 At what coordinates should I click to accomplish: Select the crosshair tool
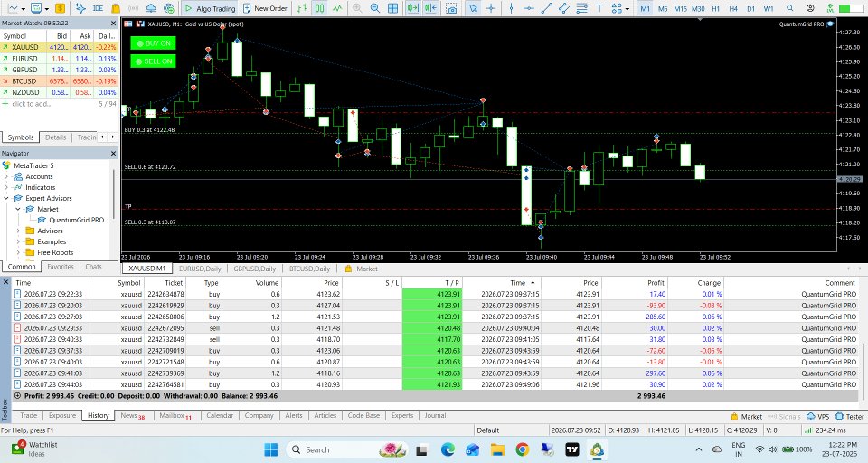pyautogui.click(x=490, y=8)
